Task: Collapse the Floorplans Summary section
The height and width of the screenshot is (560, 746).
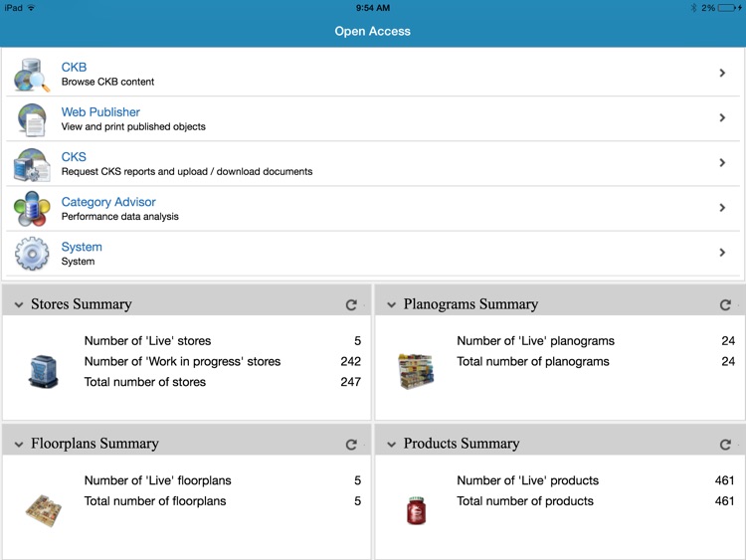Action: 19,445
